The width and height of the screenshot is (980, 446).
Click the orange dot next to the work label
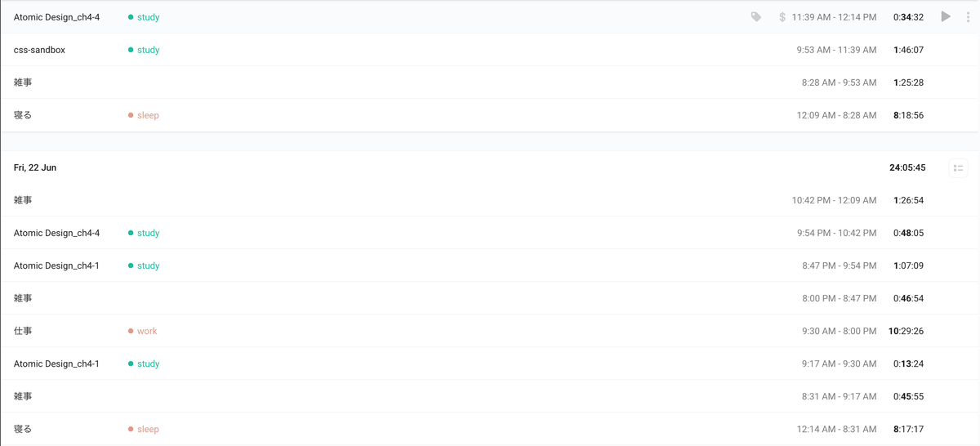(x=131, y=331)
